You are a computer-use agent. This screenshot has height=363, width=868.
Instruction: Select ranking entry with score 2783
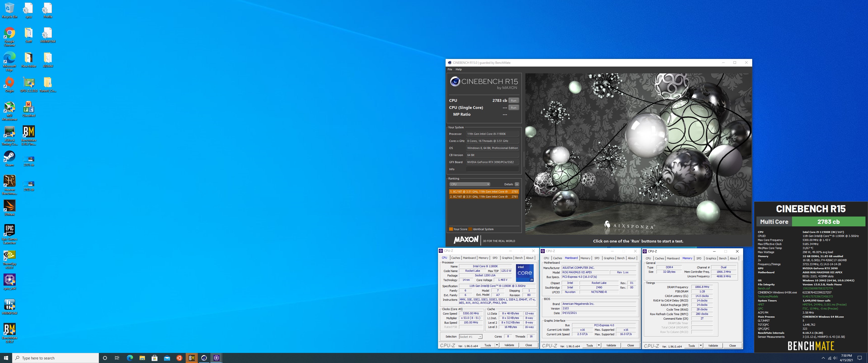[x=484, y=192]
